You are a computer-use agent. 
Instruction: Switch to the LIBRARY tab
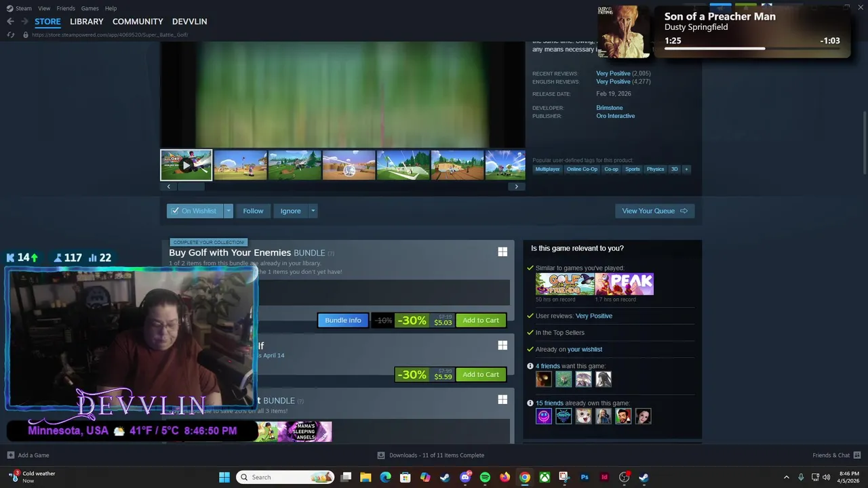click(x=87, y=22)
